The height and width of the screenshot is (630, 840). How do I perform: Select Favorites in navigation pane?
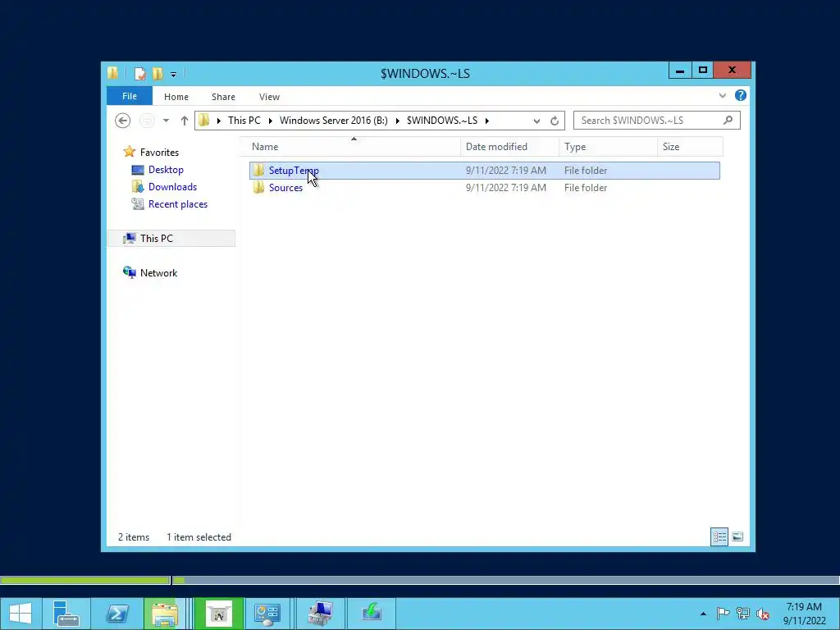pos(159,152)
